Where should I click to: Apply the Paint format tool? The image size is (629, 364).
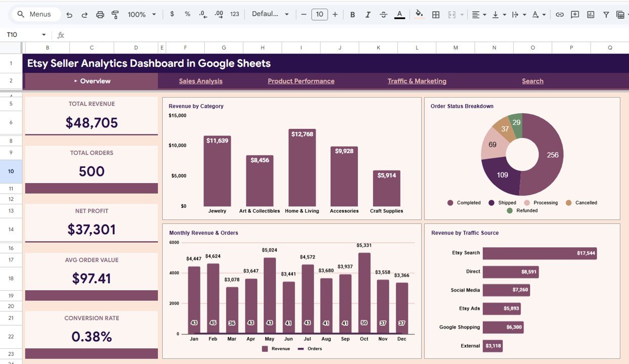115,14
